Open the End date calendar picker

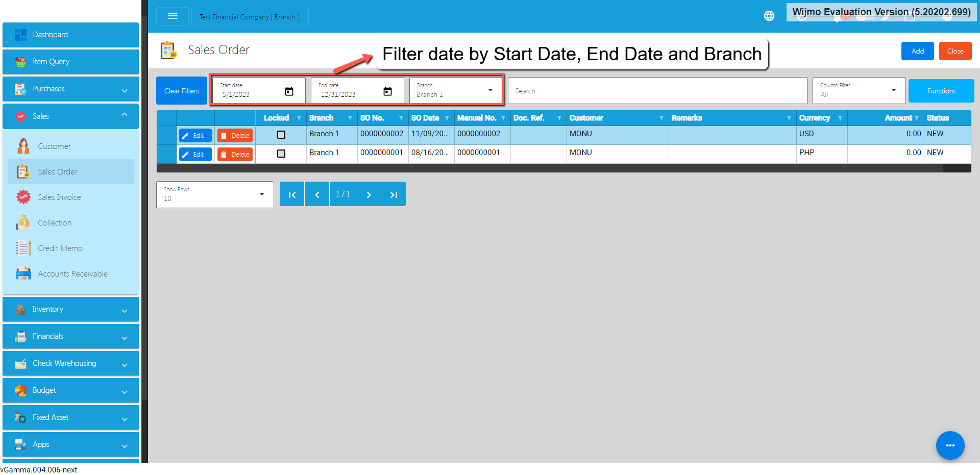[x=387, y=91]
